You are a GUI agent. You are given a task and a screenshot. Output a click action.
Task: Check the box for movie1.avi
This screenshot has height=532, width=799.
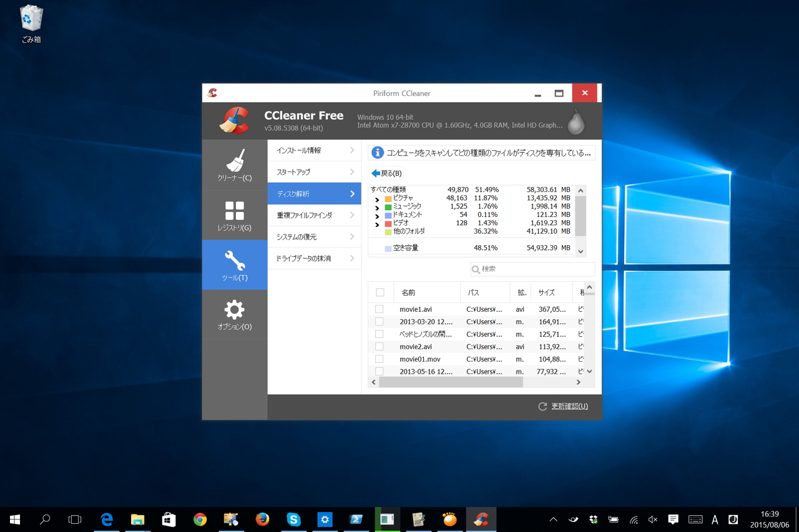[x=379, y=309]
